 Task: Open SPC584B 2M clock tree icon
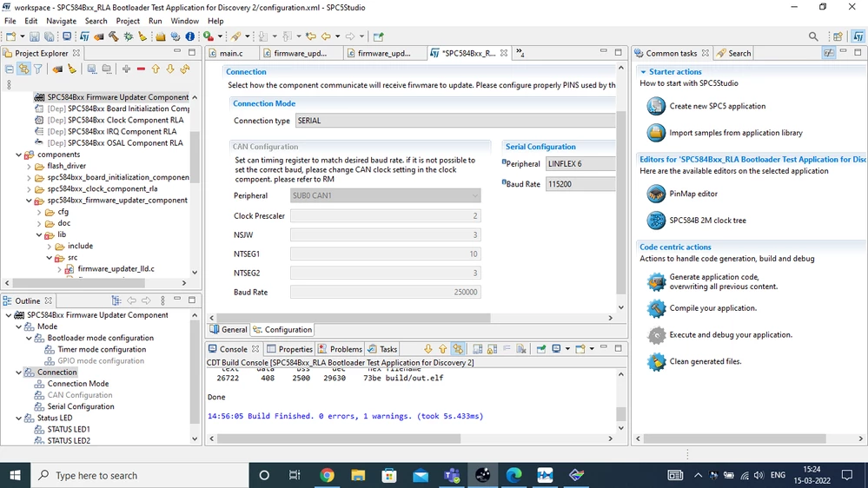[656, 221]
